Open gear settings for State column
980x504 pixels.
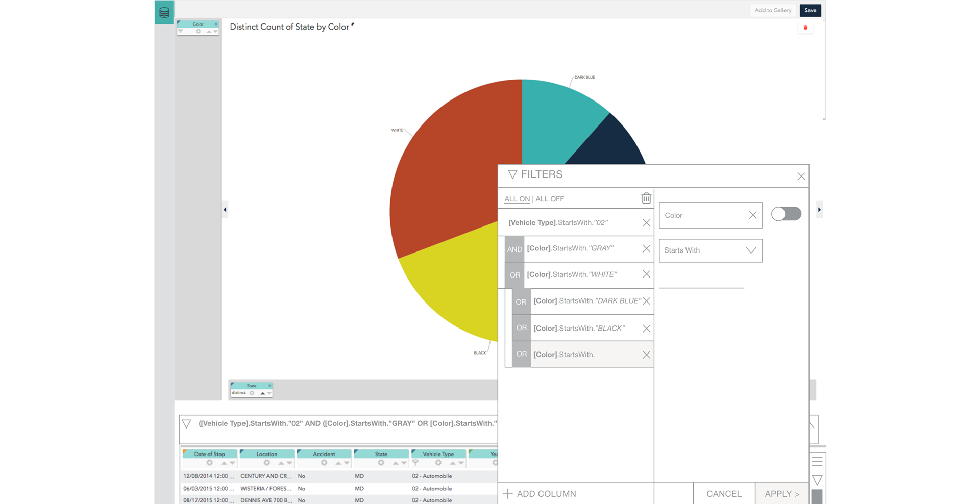coord(381,463)
